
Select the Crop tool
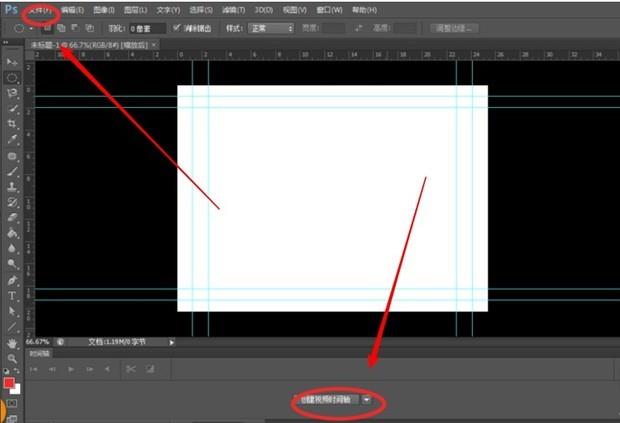coord(12,124)
